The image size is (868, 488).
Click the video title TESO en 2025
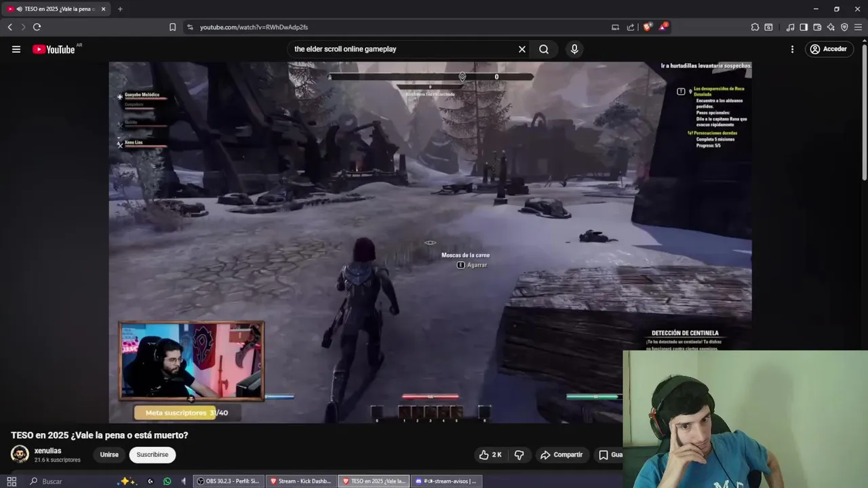pos(100,435)
